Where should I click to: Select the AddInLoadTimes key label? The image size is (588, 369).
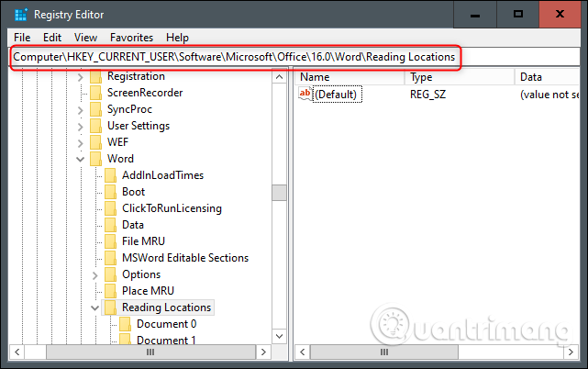[x=162, y=175]
